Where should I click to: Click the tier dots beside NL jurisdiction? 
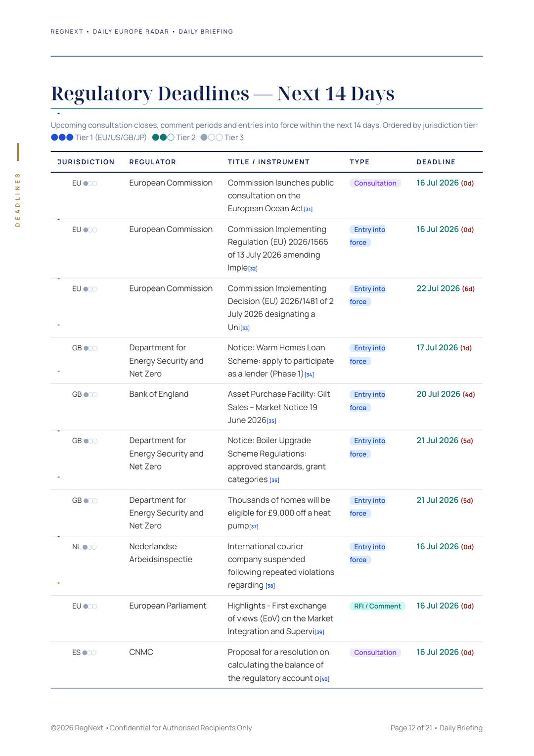click(89, 547)
